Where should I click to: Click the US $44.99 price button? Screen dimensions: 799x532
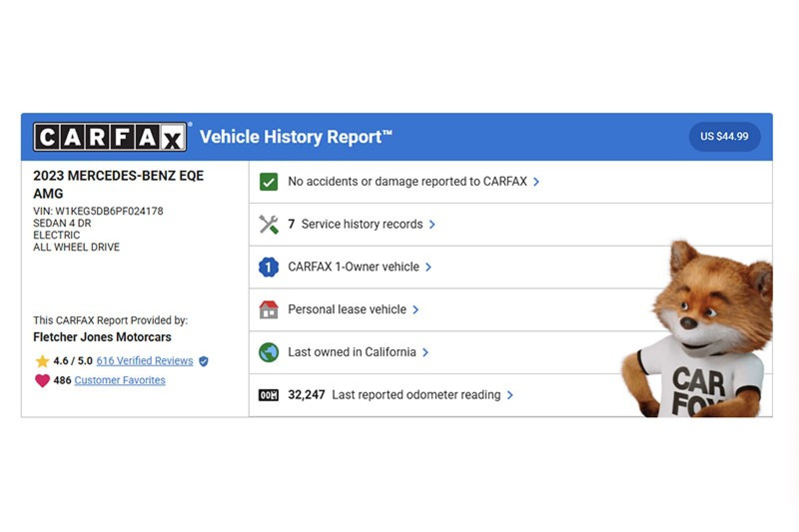point(724,136)
